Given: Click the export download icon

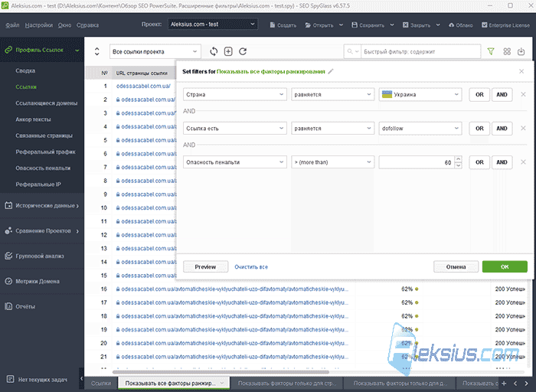Looking at the screenshot, I should pyautogui.click(x=521, y=51).
